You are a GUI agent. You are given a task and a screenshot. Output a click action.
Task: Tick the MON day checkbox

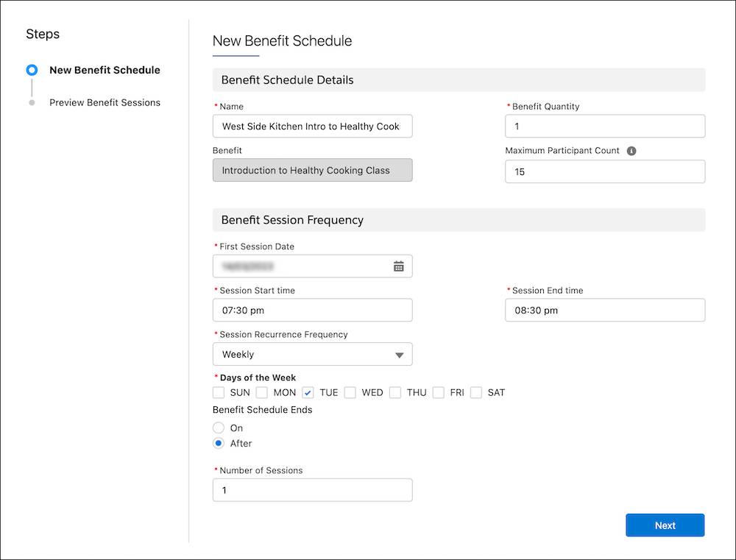click(x=262, y=393)
